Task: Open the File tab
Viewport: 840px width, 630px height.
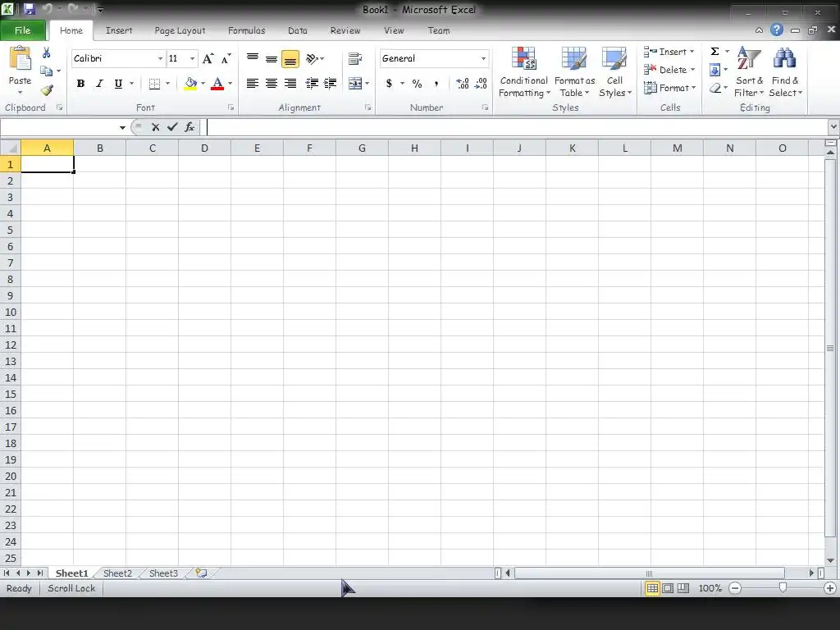Action: (x=22, y=30)
